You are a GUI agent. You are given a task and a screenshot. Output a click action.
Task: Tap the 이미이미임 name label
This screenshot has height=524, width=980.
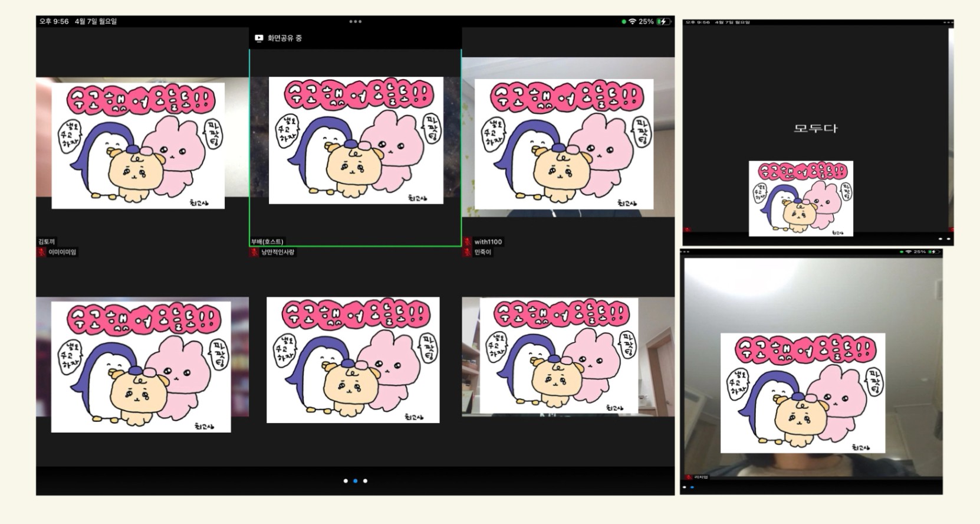click(x=63, y=252)
